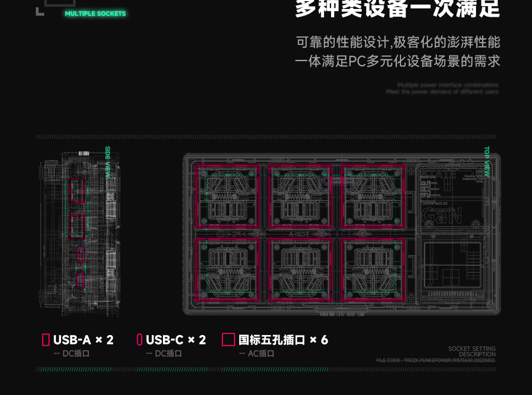Select the lower USB-C port in side view
The width and height of the screenshot is (532, 395).
(81, 280)
